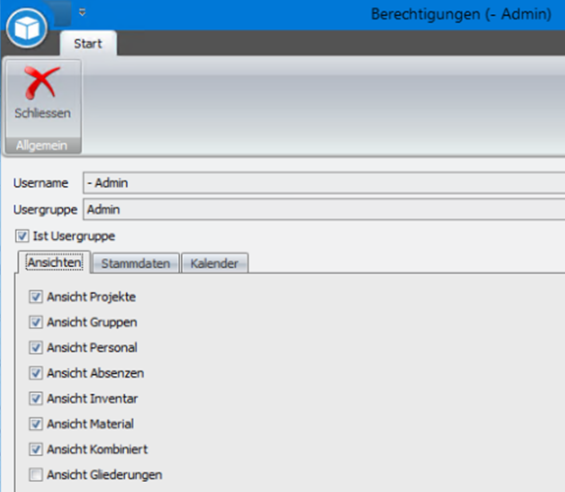Switch to the Stammdaten tab

[x=135, y=263]
